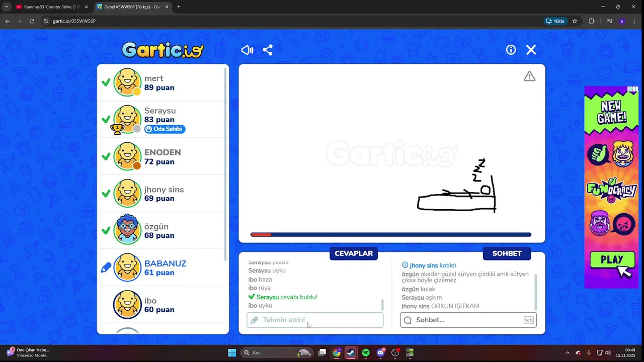Viewport: 644px width, 362px height.
Task: View site information icon in address bar
Action: coord(46,21)
